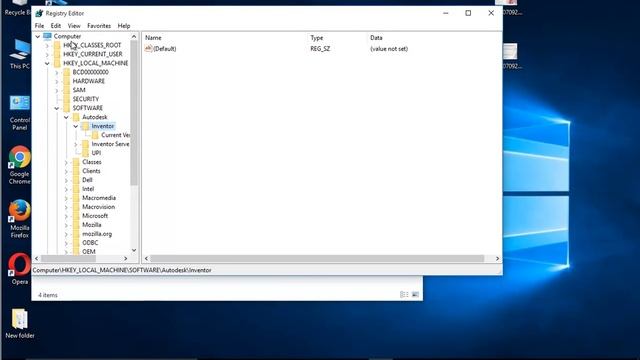Select the ODBC folder icon
640x360 pixels.
pos(76,243)
